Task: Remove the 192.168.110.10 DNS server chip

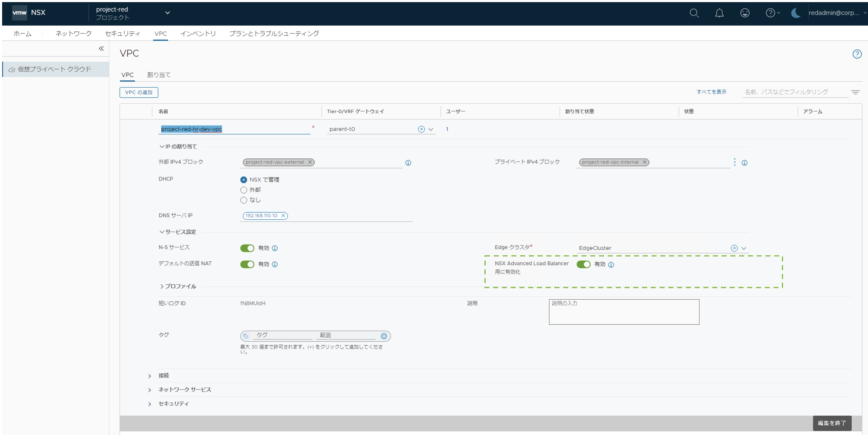Action: click(283, 216)
